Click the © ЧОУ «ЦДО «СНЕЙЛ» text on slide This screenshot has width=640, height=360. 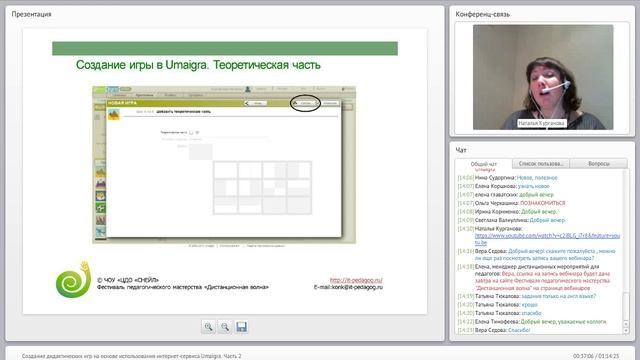[x=127, y=280]
